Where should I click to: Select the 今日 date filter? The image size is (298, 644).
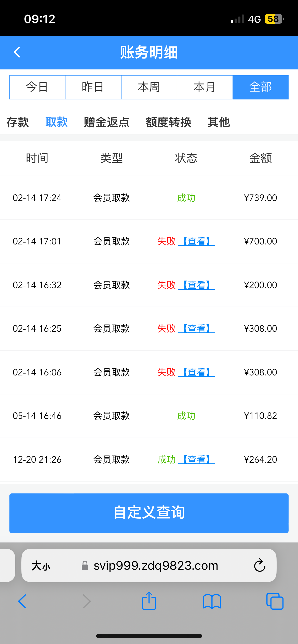(37, 87)
